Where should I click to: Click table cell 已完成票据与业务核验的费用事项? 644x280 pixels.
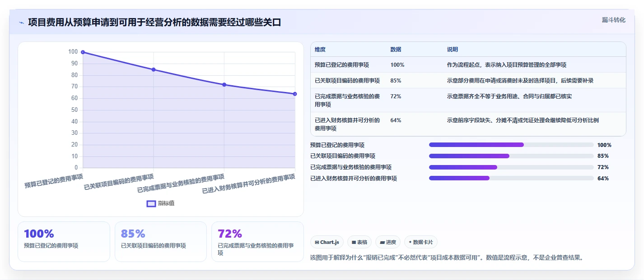click(347, 101)
